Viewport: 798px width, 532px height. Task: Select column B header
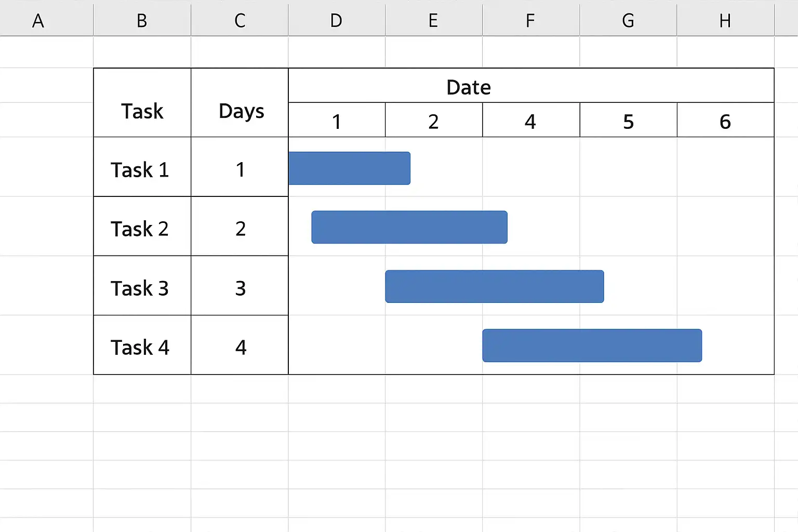tap(142, 21)
